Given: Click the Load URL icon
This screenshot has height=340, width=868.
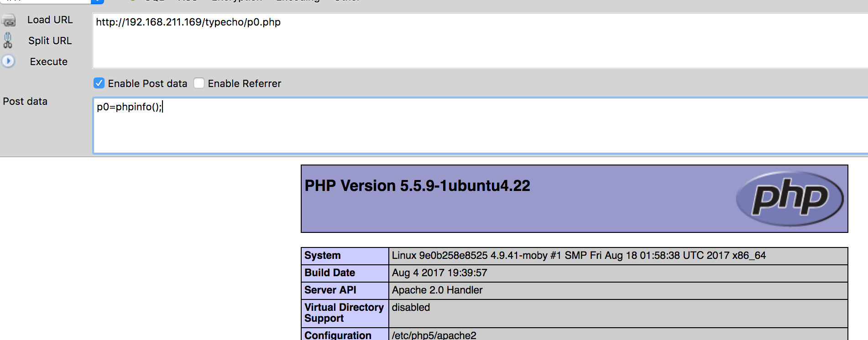Looking at the screenshot, I should (x=9, y=20).
